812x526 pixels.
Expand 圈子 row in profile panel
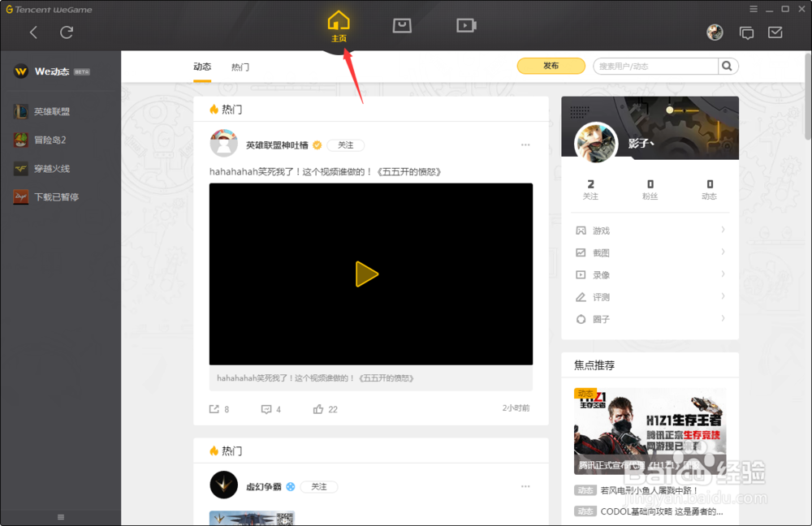pyautogui.click(x=650, y=319)
